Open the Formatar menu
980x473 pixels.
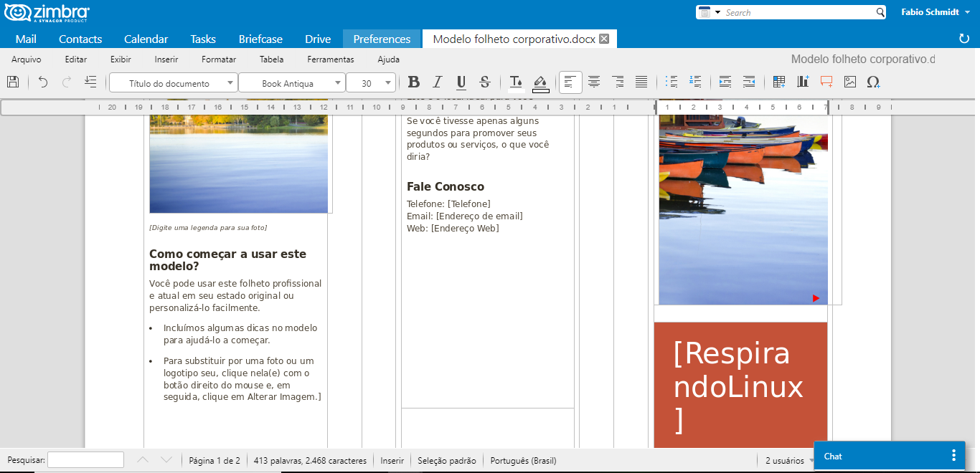click(218, 59)
